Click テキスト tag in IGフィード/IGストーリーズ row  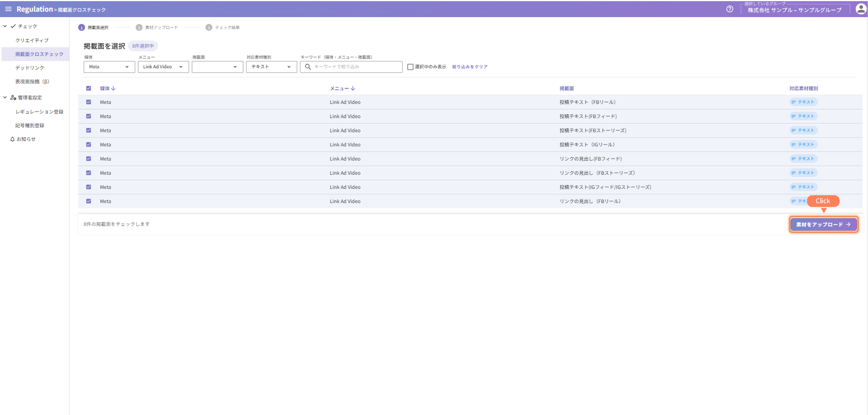(803, 187)
